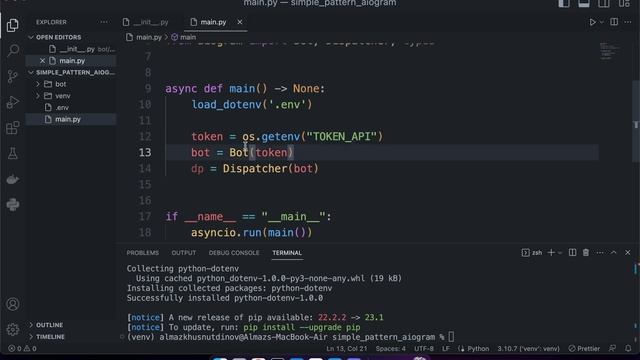Close main.py in Open Editors list
Screen dimensions: 640x360
(x=42, y=61)
